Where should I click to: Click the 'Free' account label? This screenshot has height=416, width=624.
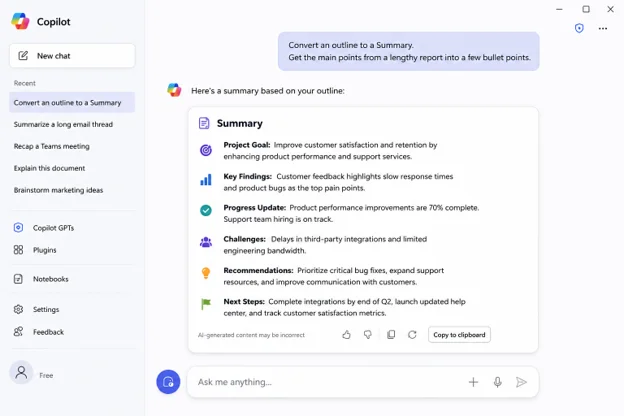pyautogui.click(x=46, y=375)
